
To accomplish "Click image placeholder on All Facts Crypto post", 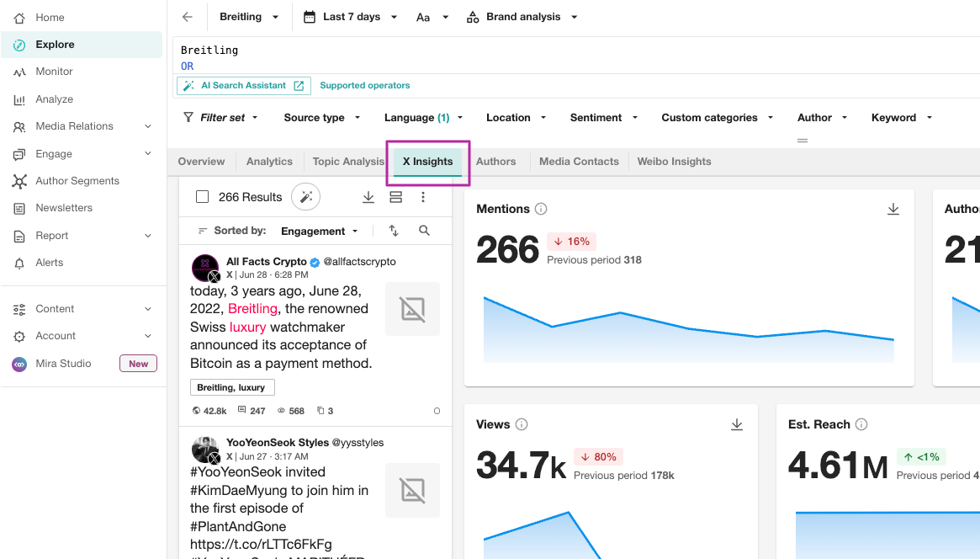I will tap(412, 309).
